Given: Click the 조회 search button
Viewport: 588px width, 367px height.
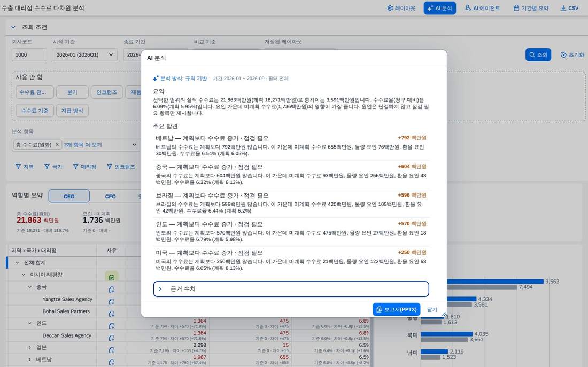Looking at the screenshot, I should point(538,54).
